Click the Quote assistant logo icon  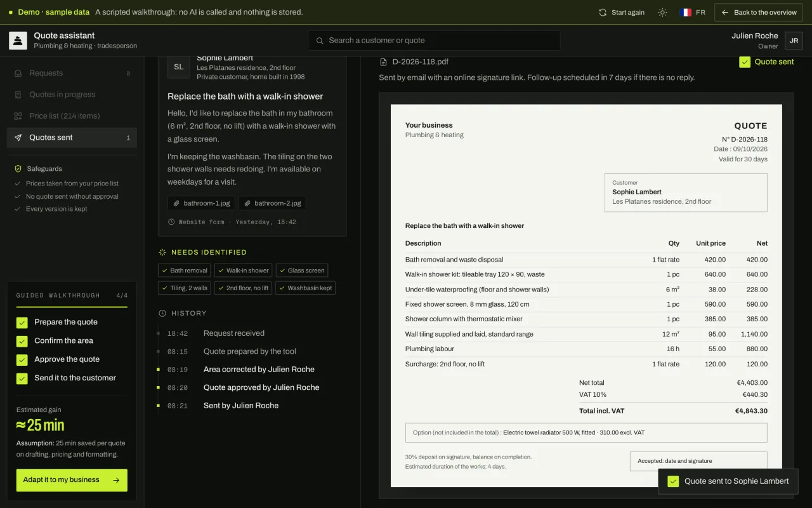tap(18, 41)
